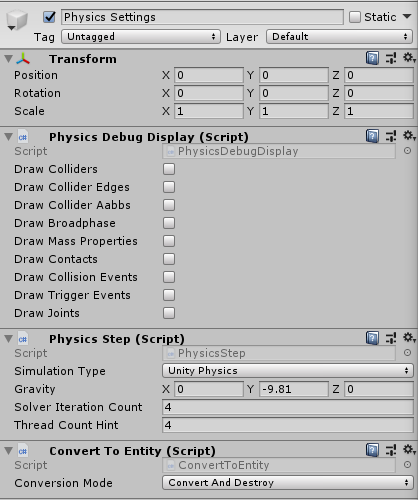The width and height of the screenshot is (418, 500).
Task: Click Gravity Y field showing -9.81
Action: coord(294,389)
